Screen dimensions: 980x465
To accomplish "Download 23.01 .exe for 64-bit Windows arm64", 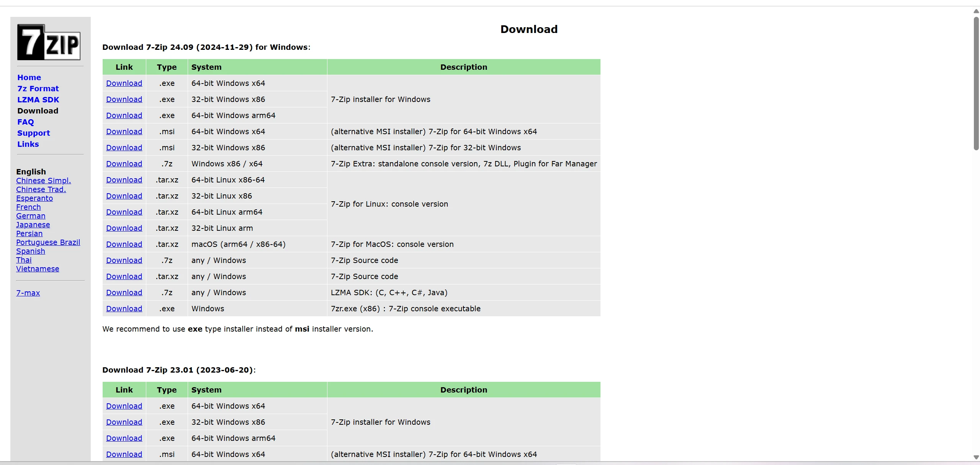I will (x=124, y=438).
